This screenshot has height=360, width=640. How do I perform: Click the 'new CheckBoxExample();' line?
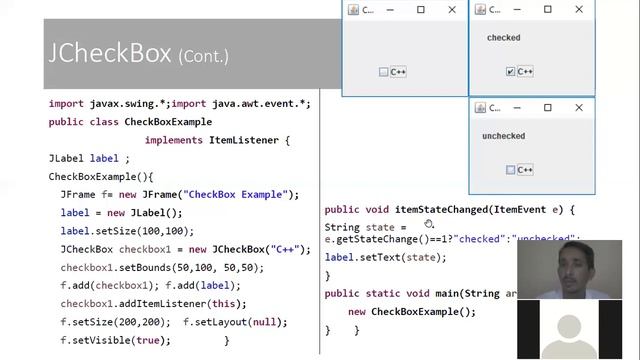(x=412, y=312)
